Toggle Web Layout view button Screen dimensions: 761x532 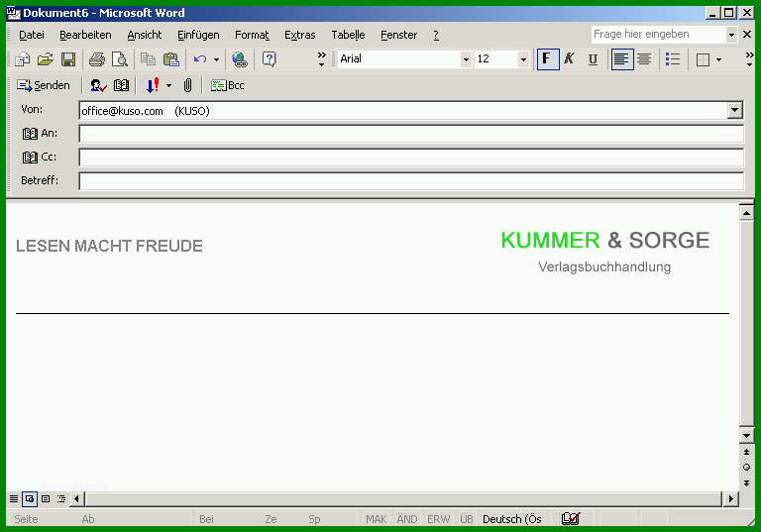pos(30,499)
